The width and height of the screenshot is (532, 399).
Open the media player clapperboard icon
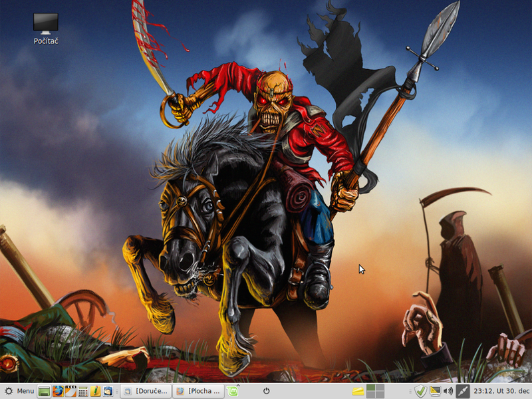coord(70,391)
